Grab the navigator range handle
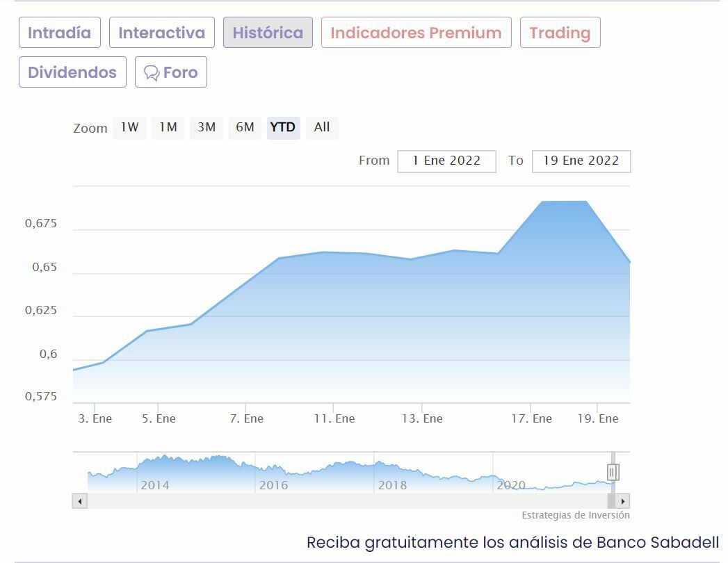The image size is (728, 563). tap(613, 472)
